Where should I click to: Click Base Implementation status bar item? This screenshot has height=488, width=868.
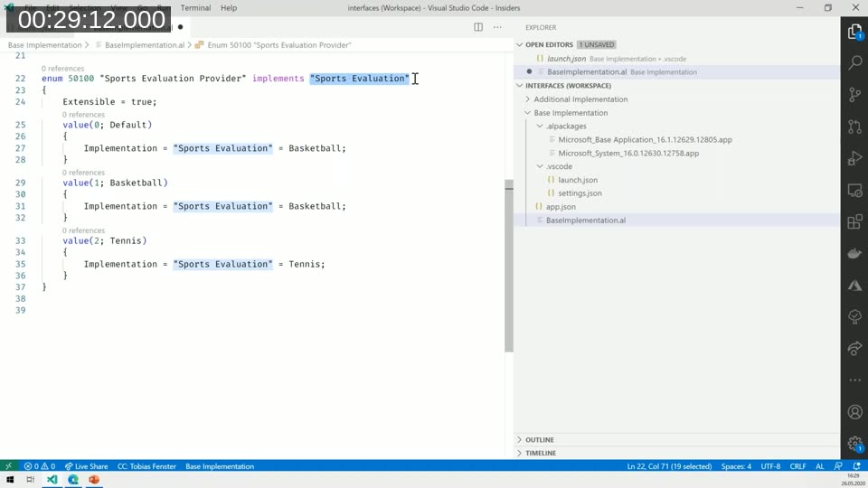(220, 466)
